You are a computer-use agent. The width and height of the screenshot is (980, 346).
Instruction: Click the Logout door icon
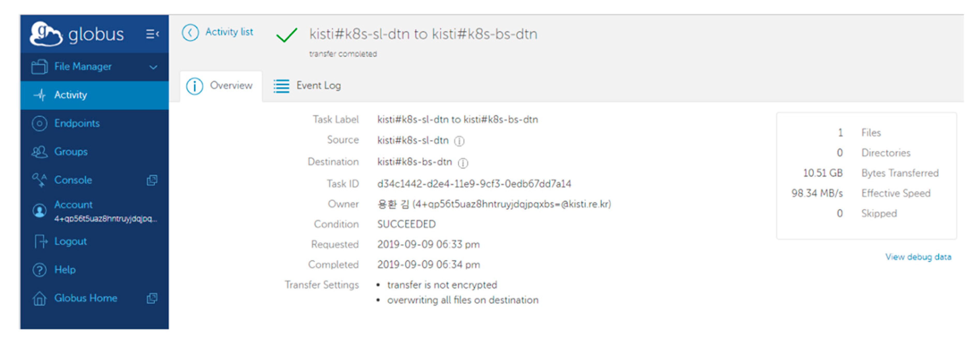pyautogui.click(x=40, y=241)
